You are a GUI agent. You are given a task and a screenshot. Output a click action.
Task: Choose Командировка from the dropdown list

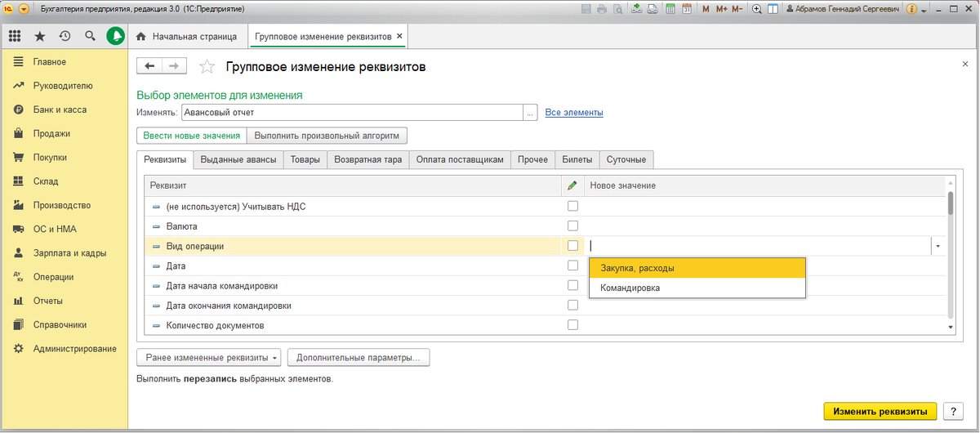630,288
